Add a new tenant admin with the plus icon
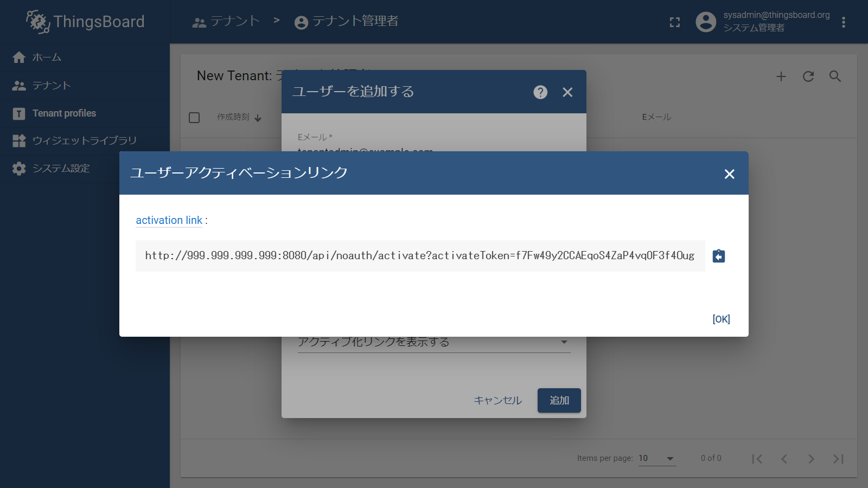The height and width of the screenshot is (488, 868). (781, 76)
